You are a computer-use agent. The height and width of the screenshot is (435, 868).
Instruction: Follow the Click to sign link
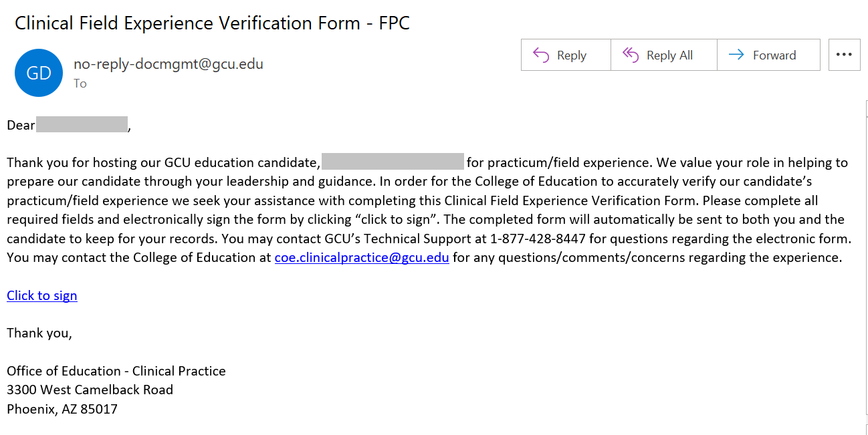pos(42,295)
